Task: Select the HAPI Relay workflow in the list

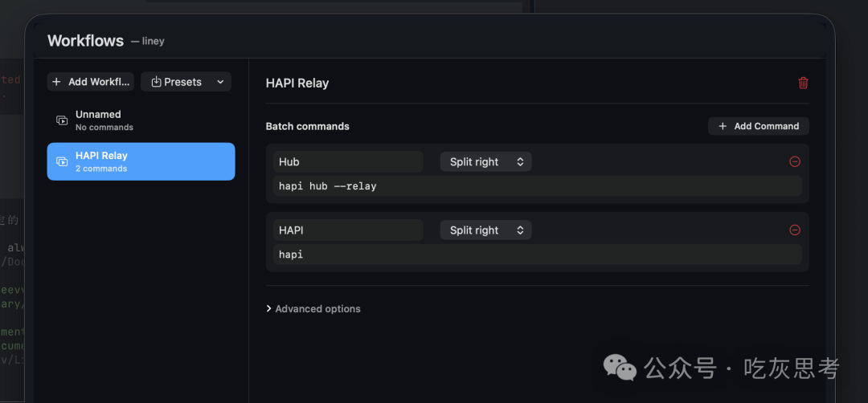Action: (x=141, y=161)
